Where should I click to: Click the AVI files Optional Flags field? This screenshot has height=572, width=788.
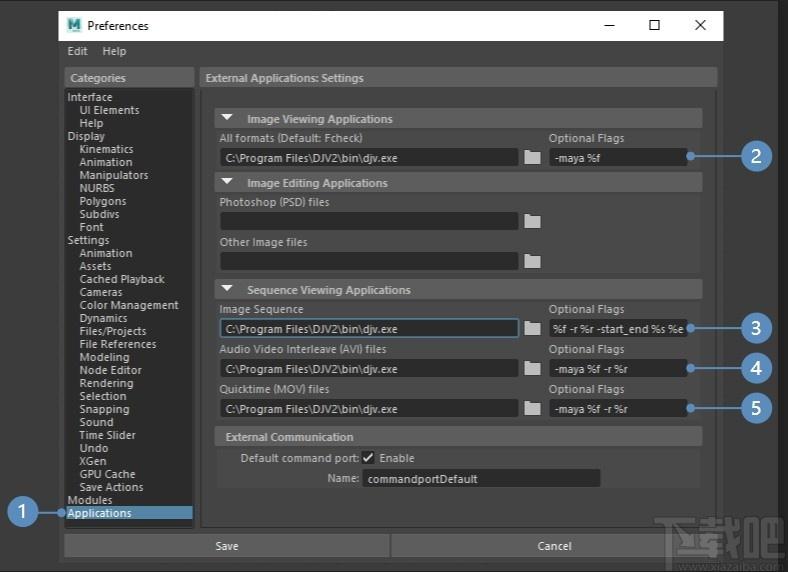point(618,369)
